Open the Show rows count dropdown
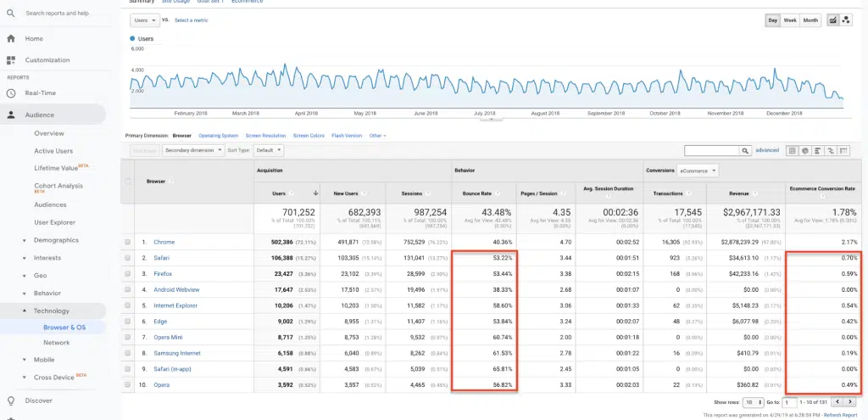The height and width of the screenshot is (420, 868). (x=754, y=401)
